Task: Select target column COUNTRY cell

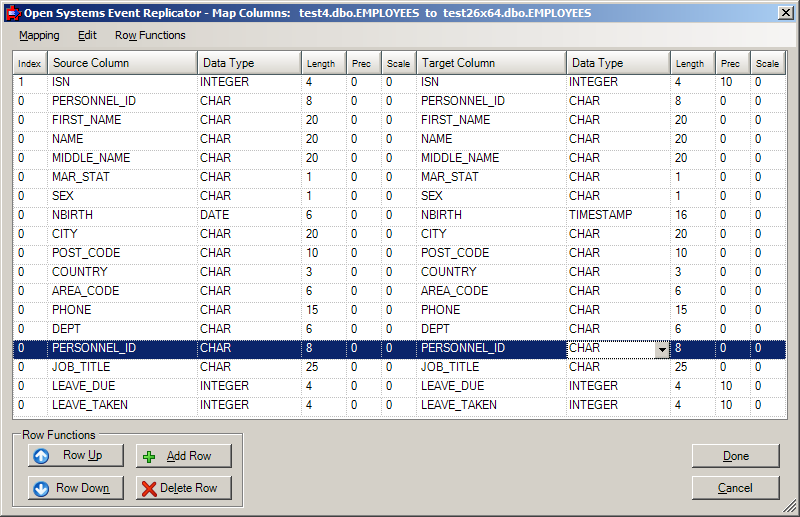Action: pyautogui.click(x=491, y=272)
